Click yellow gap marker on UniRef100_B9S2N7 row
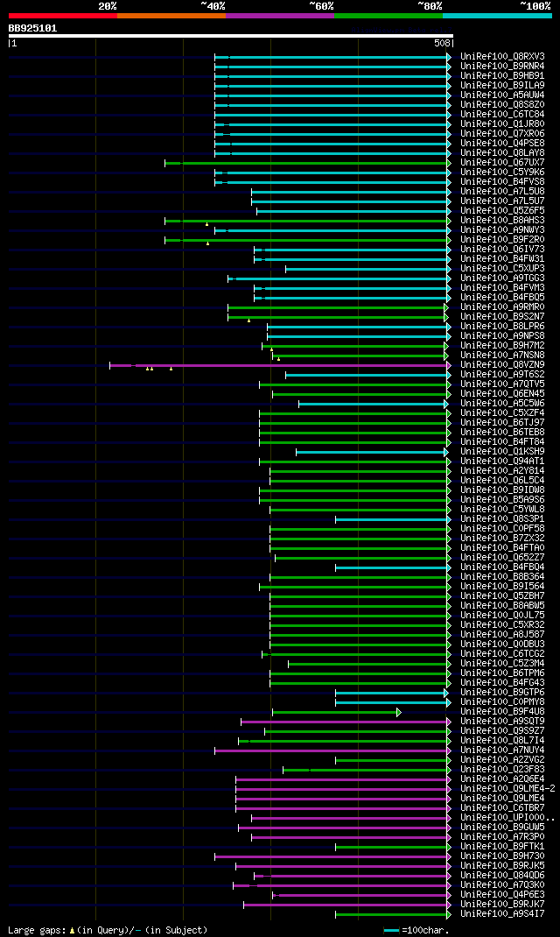The width and height of the screenshot is (560, 937). (249, 321)
